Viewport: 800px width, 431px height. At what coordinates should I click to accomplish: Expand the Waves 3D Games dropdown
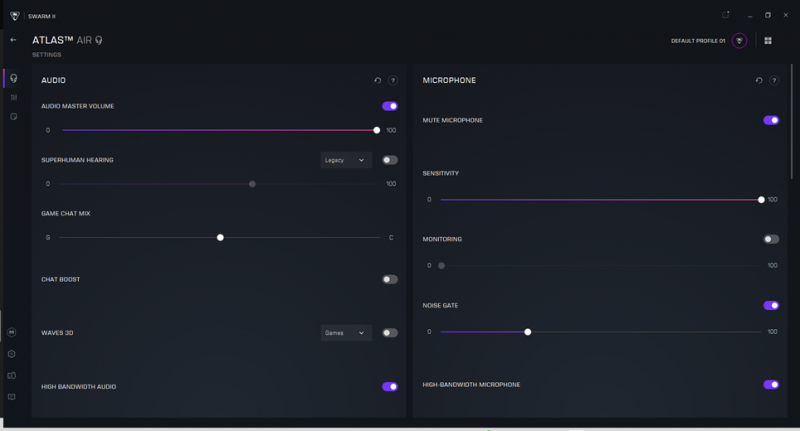pos(346,333)
